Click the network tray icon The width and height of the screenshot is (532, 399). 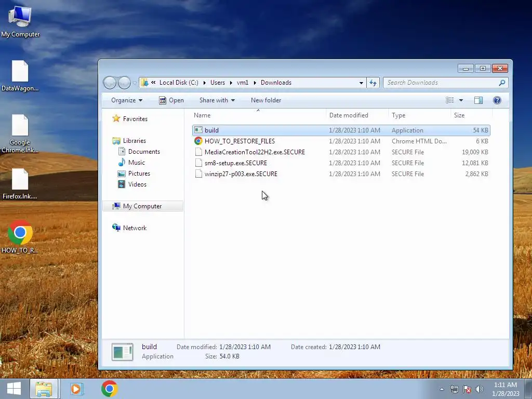coord(454,389)
